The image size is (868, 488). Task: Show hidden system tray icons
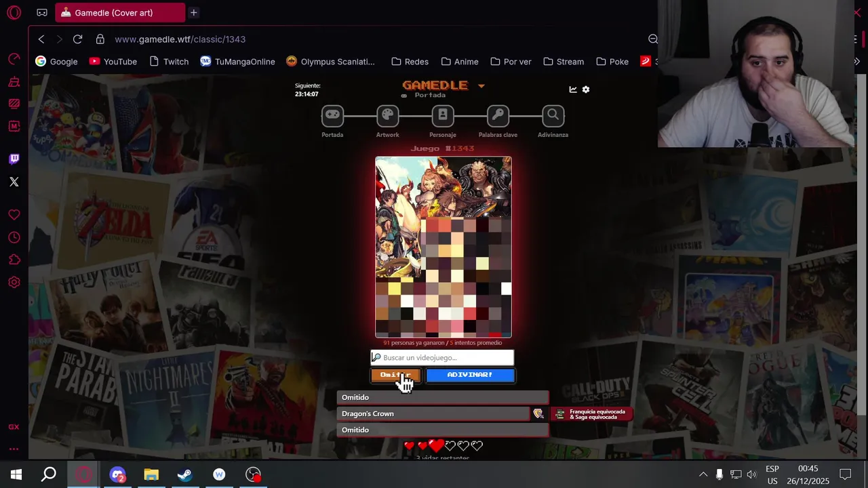703,474
